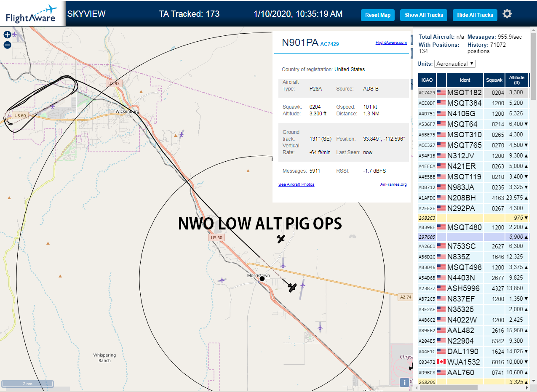Click the FlightAware logo
The height and width of the screenshot is (392, 537).
coord(32,14)
